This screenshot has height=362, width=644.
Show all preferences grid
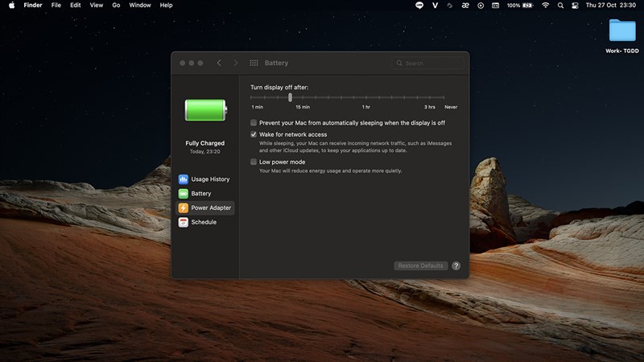pos(254,63)
